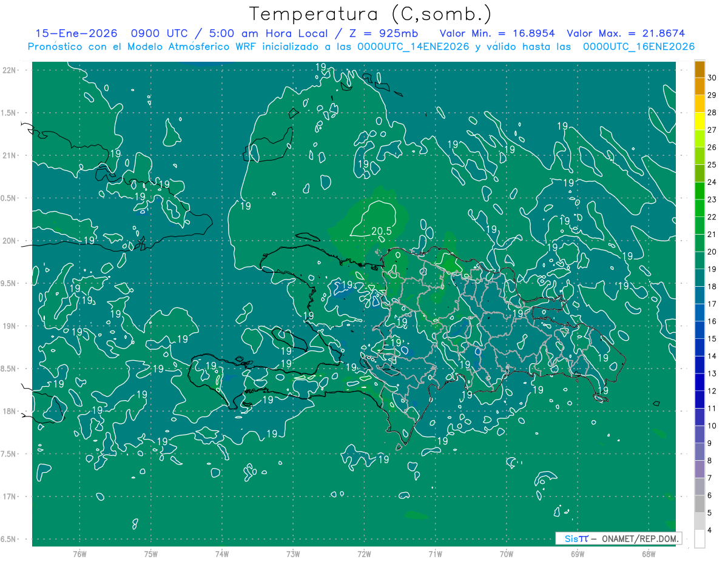The height and width of the screenshot is (562, 728).
Task: Click the '74W' longitude axis label
Action: coord(222,554)
